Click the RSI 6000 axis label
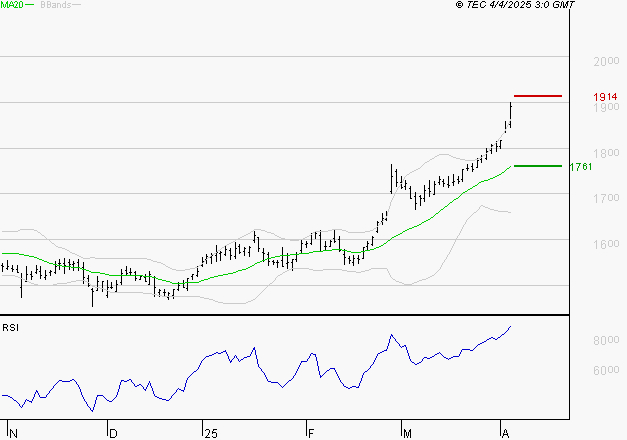The image size is (627, 440). coord(606,371)
